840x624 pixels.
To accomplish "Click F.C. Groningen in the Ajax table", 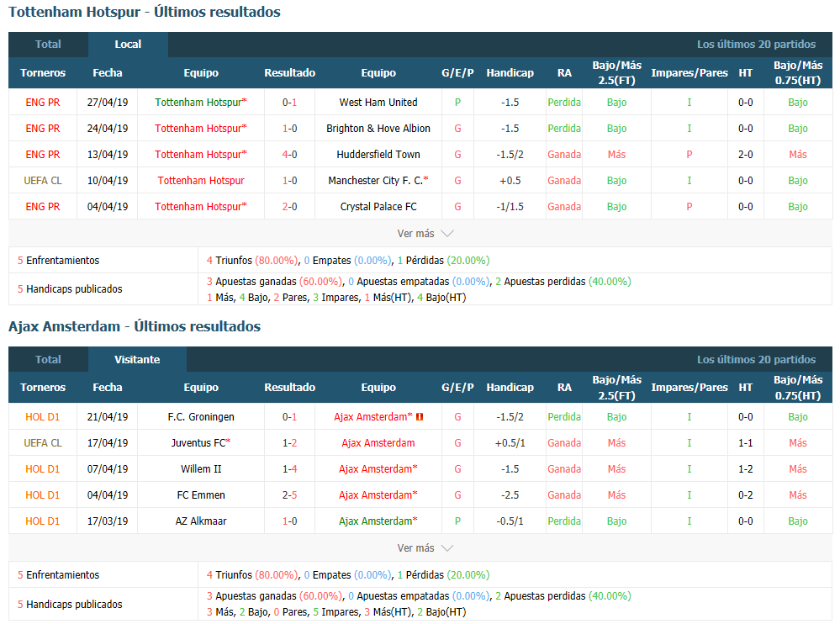I will click(x=201, y=417).
